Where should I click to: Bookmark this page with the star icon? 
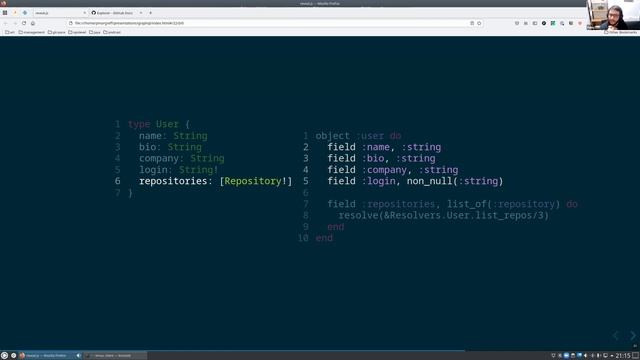coord(479,23)
